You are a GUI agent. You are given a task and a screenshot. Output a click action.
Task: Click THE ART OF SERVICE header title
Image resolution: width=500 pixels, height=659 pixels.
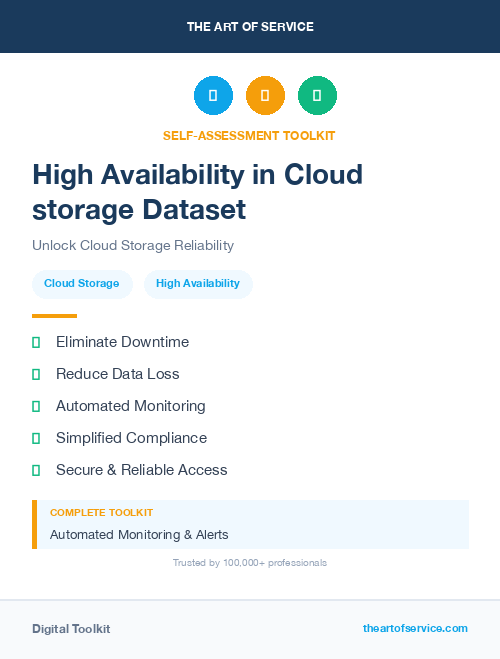(250, 27)
